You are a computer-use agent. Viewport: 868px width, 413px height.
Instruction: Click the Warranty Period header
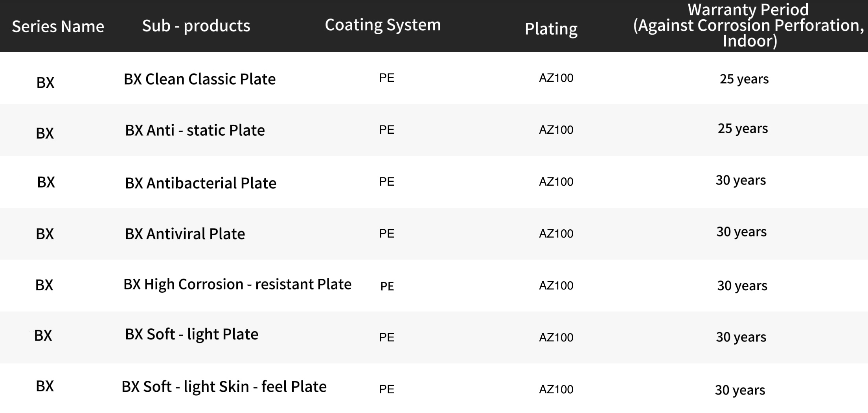[748, 25]
